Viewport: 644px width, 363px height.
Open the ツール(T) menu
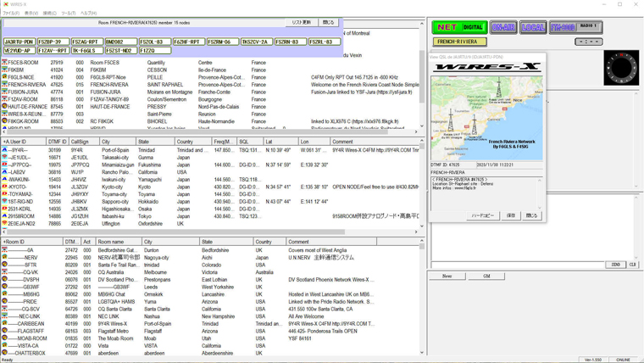[x=69, y=14]
